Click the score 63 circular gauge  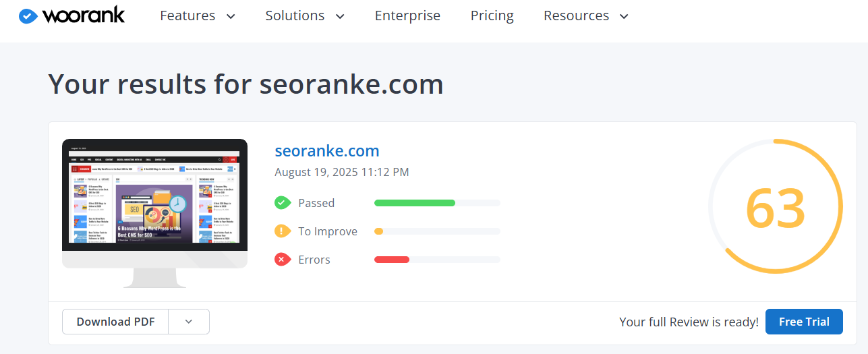pos(775,206)
